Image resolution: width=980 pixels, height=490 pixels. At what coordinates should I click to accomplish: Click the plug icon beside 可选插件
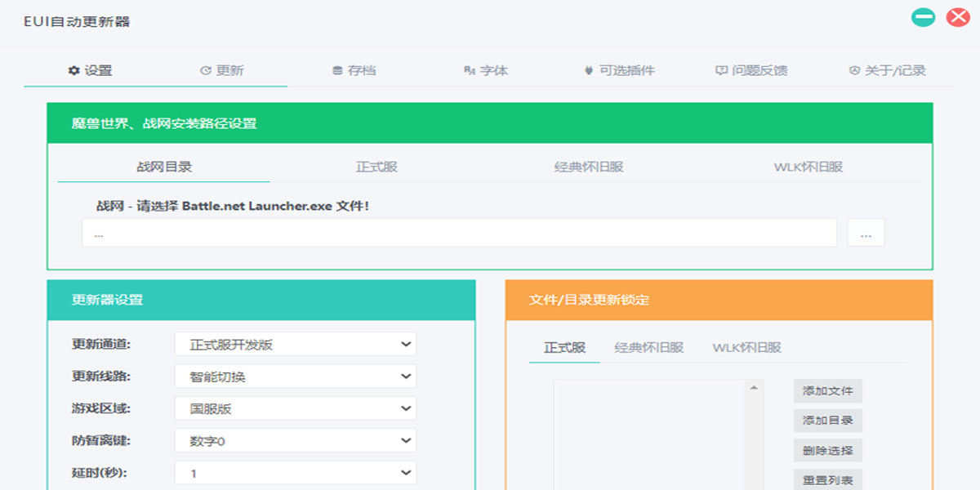588,71
